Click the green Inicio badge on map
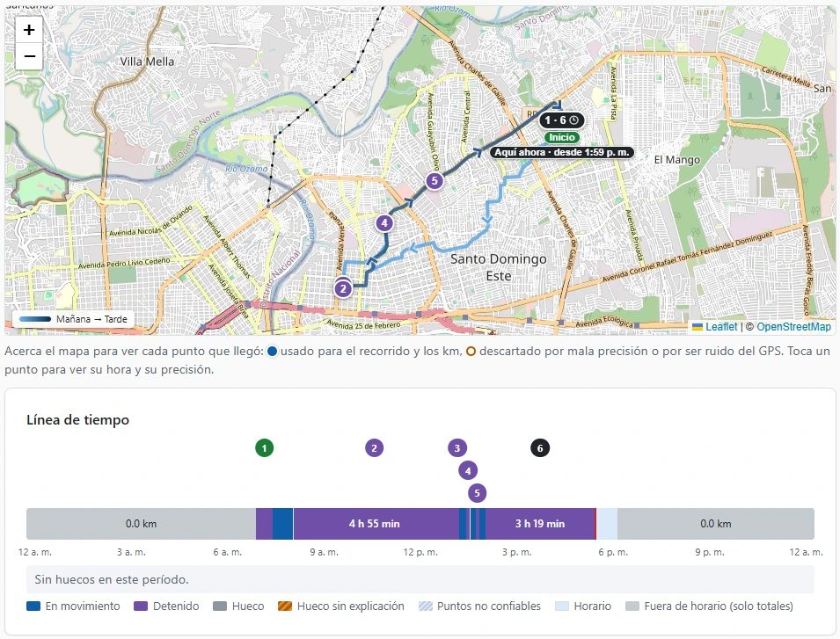The height and width of the screenshot is (639, 840). 561,137
